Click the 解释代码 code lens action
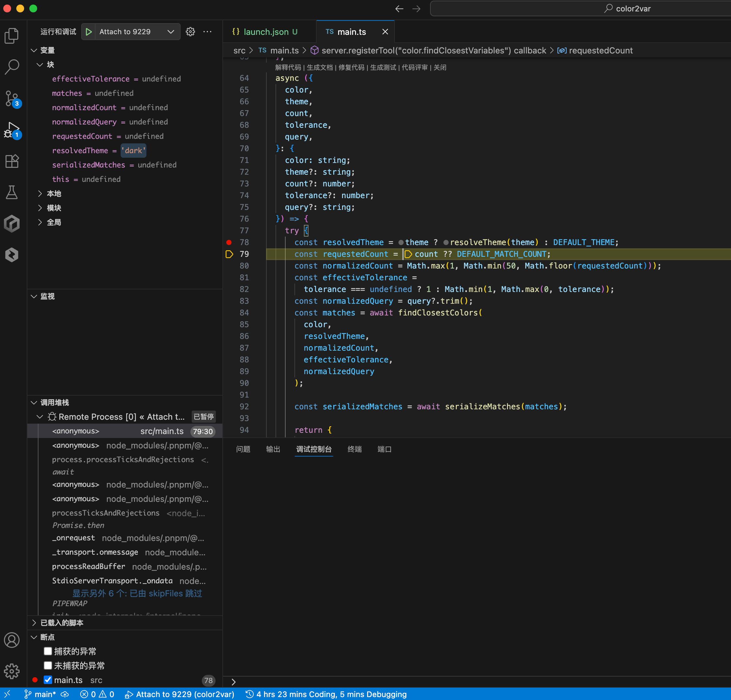This screenshot has height=700, width=731. coord(288,67)
